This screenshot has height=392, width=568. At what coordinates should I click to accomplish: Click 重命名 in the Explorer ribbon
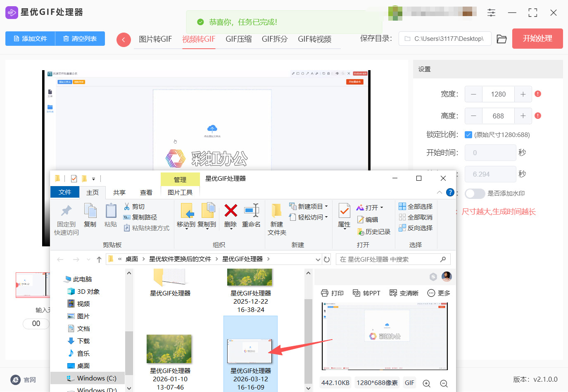[251, 216]
